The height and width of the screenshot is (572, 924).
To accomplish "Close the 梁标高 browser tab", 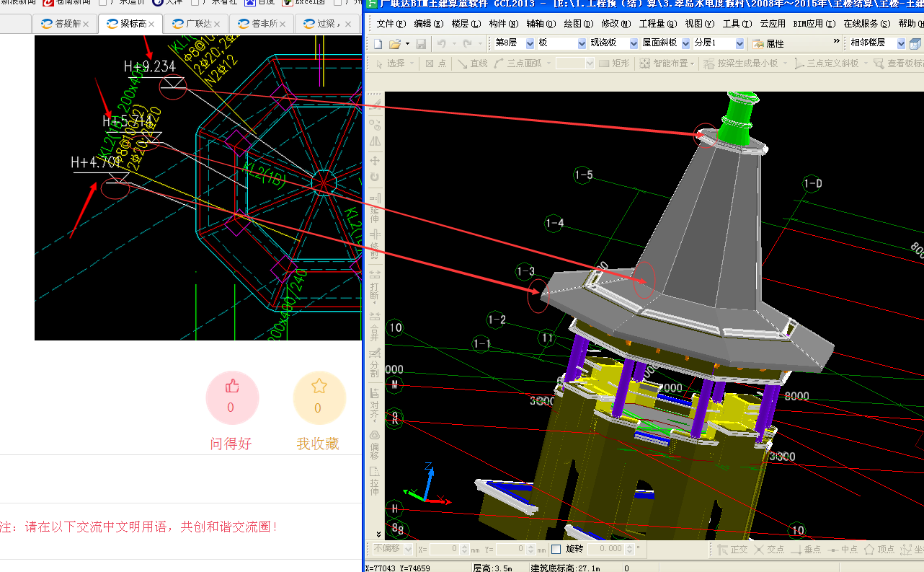I will tap(152, 25).
